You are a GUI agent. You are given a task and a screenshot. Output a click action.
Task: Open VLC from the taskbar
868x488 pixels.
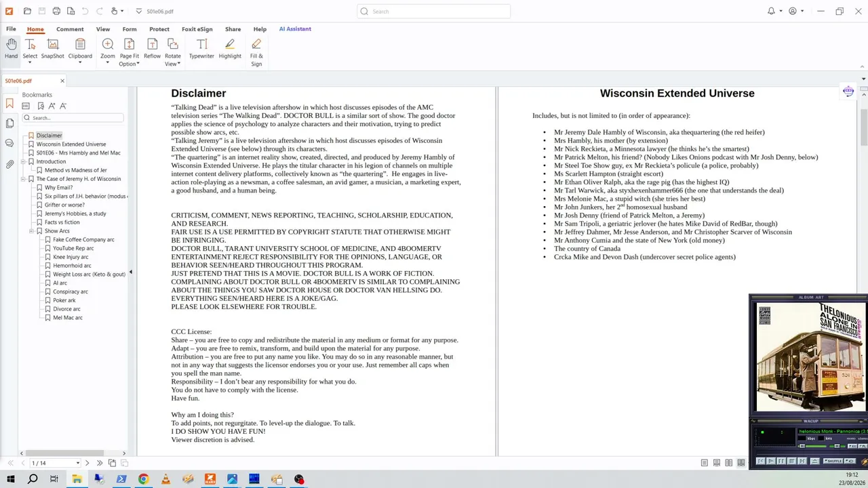pyautogui.click(x=165, y=479)
